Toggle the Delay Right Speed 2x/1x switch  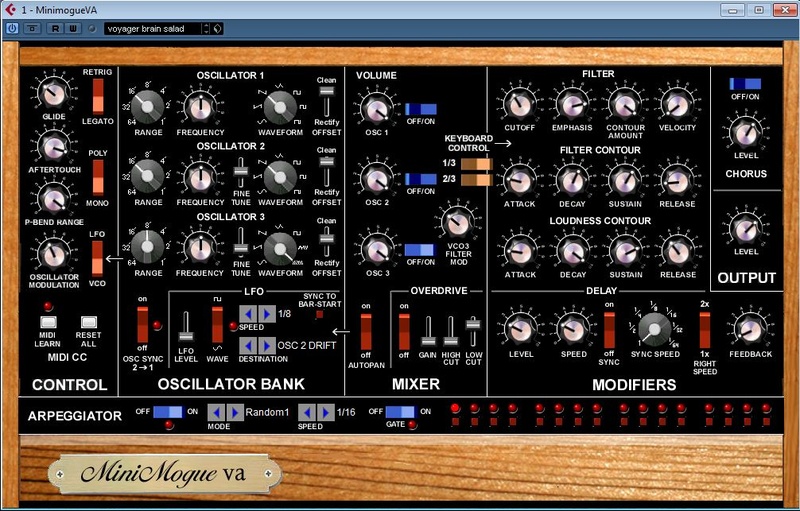pyautogui.click(x=705, y=330)
